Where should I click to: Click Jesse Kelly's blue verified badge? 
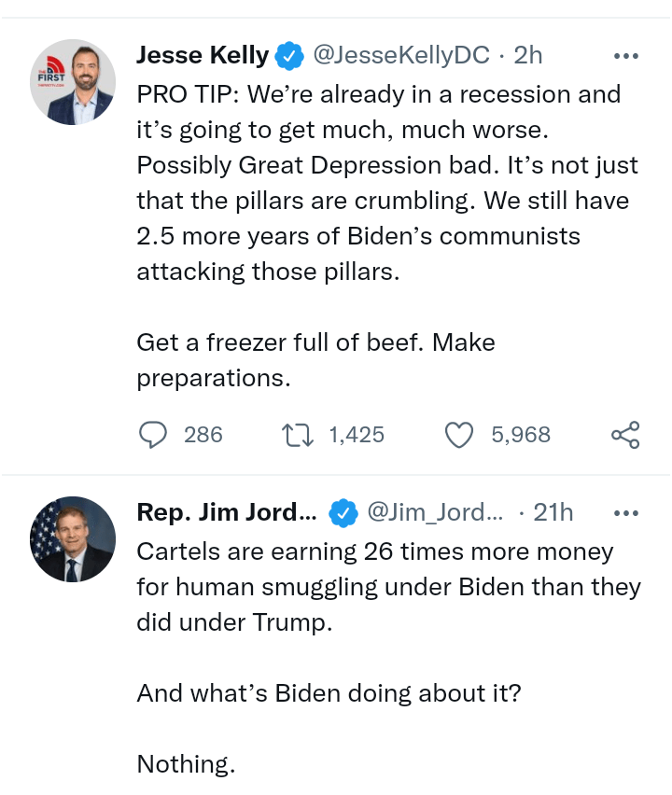pyautogui.click(x=289, y=55)
